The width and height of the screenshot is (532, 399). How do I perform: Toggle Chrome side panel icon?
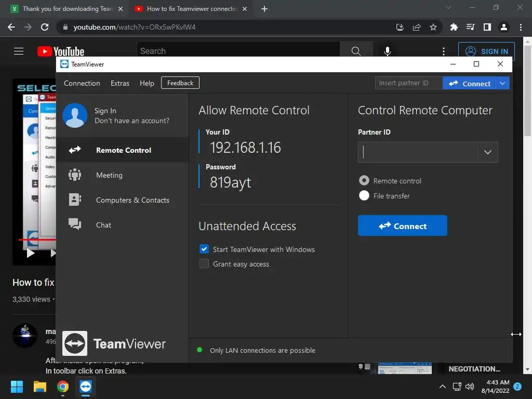click(x=487, y=27)
